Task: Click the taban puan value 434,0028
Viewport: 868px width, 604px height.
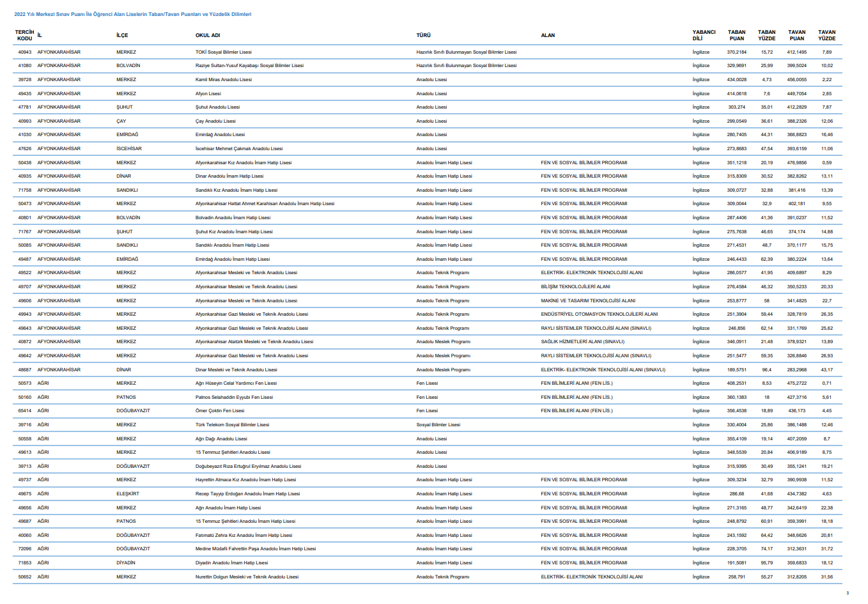Action: tap(736, 80)
